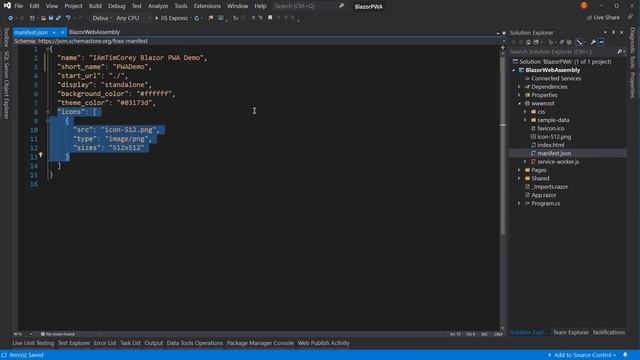The width and height of the screenshot is (640, 360).
Task: Click the Live Share icon
Action: [589, 18]
